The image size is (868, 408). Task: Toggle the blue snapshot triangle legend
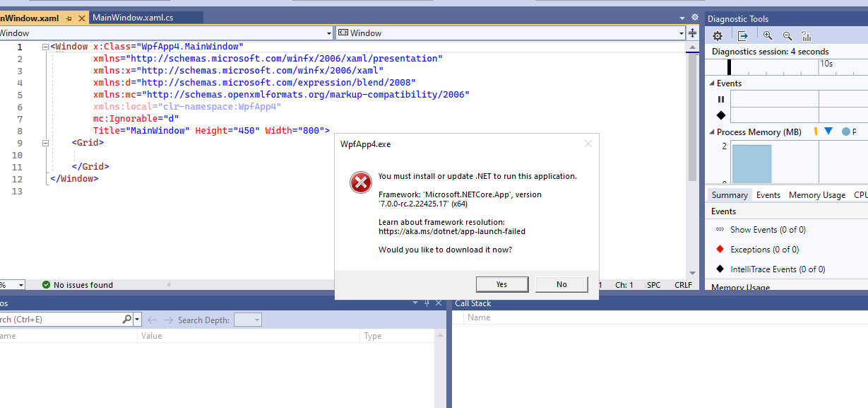828,132
